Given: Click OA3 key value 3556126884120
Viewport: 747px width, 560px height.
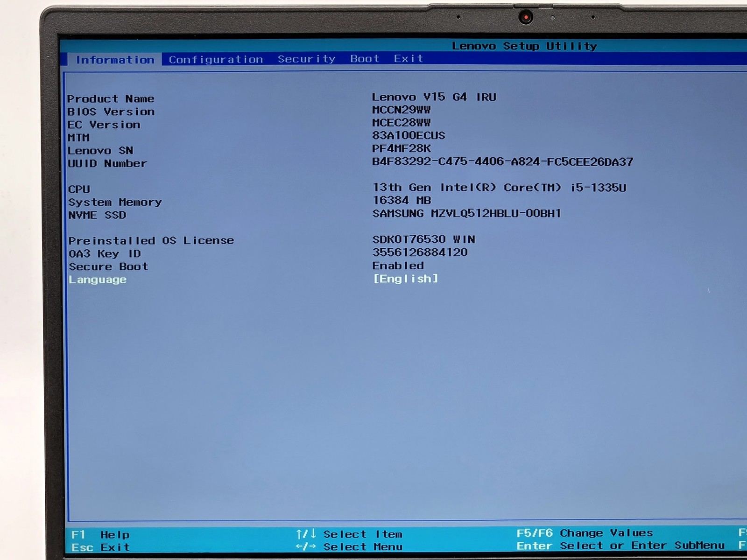Looking at the screenshot, I should point(420,252).
